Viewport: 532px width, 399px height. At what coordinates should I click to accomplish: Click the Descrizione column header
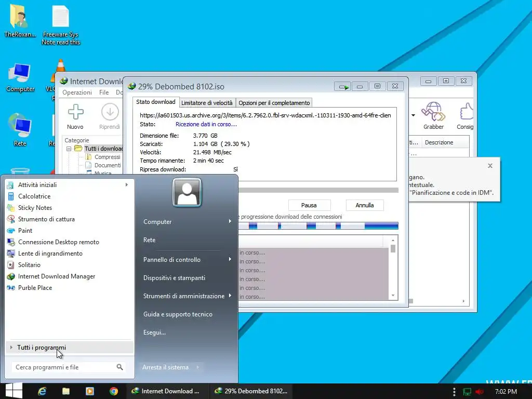click(x=438, y=142)
